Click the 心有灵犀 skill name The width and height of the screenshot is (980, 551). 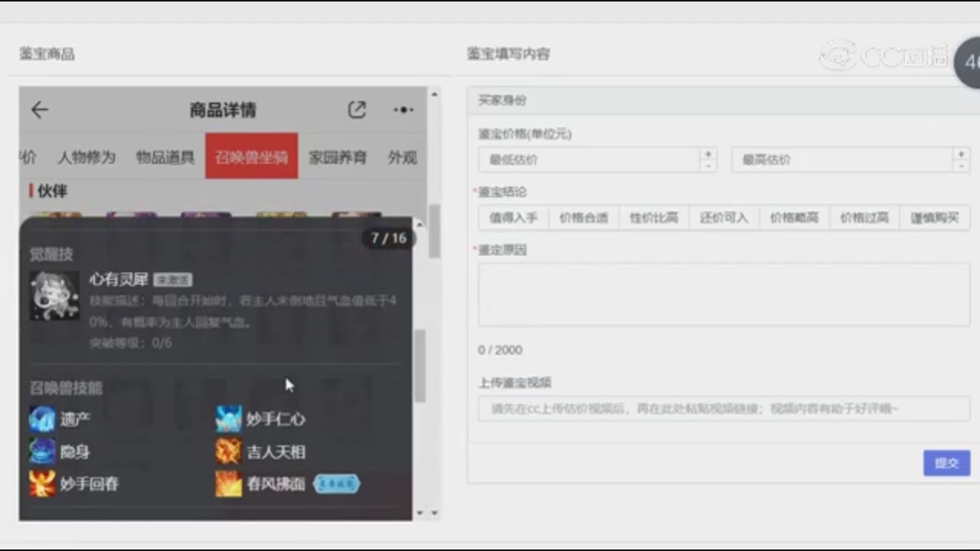click(x=119, y=280)
